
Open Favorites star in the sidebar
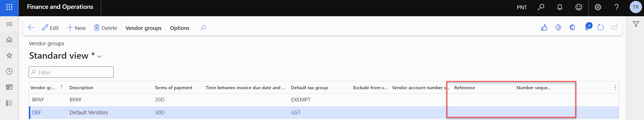coord(9,55)
